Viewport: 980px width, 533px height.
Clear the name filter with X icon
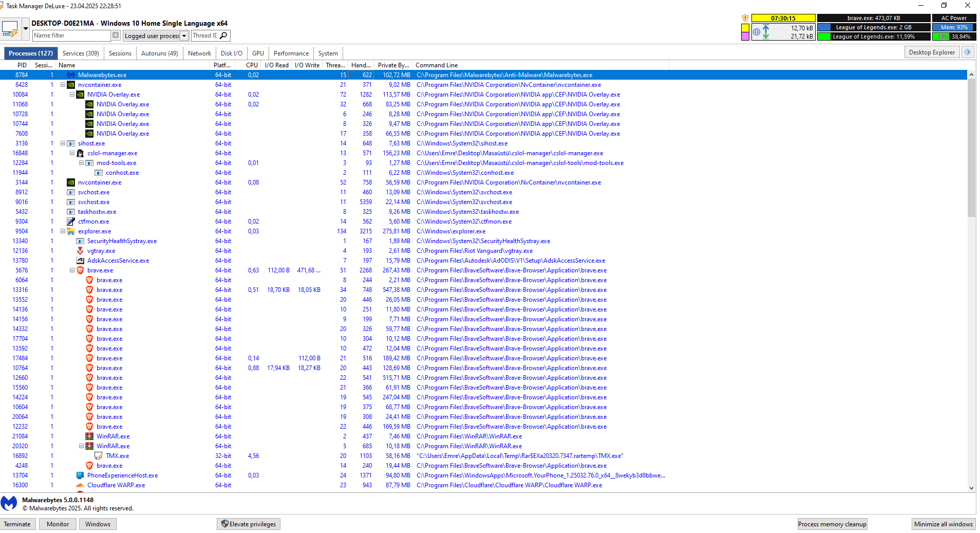[x=116, y=35]
